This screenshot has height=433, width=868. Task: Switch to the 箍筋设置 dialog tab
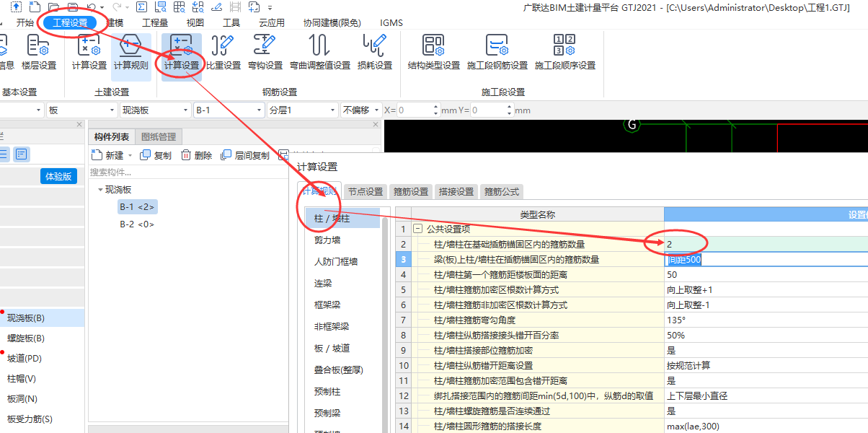pos(411,191)
